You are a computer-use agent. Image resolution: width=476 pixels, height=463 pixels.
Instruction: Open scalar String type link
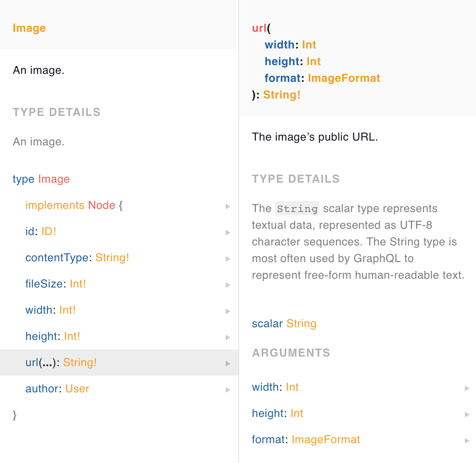301,324
